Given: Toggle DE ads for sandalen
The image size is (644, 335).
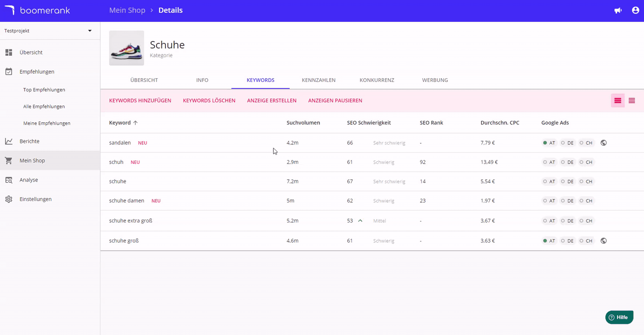Looking at the screenshot, I should tap(567, 143).
